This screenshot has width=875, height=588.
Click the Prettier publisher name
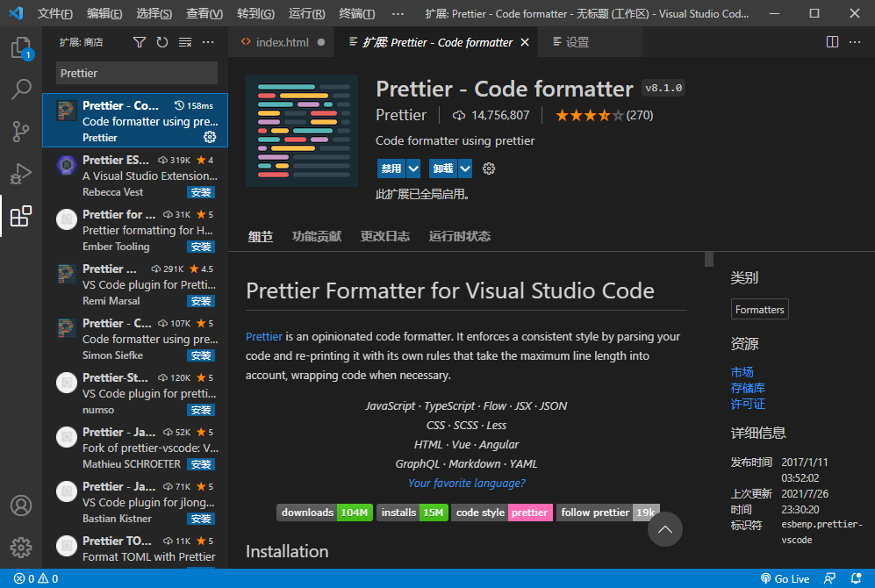tap(401, 115)
